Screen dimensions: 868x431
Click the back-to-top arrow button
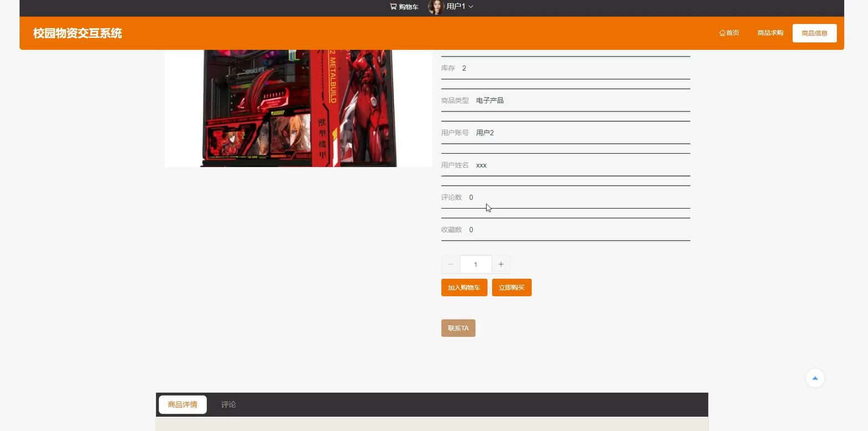tap(815, 378)
